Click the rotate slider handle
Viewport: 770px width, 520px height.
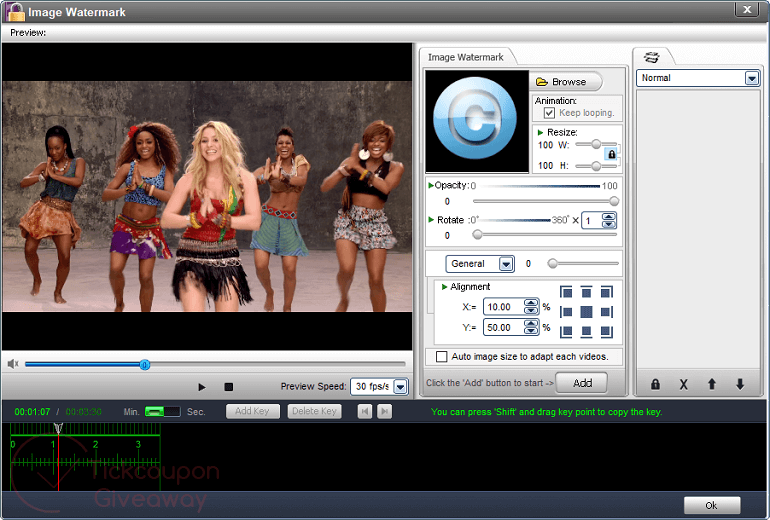pos(477,235)
